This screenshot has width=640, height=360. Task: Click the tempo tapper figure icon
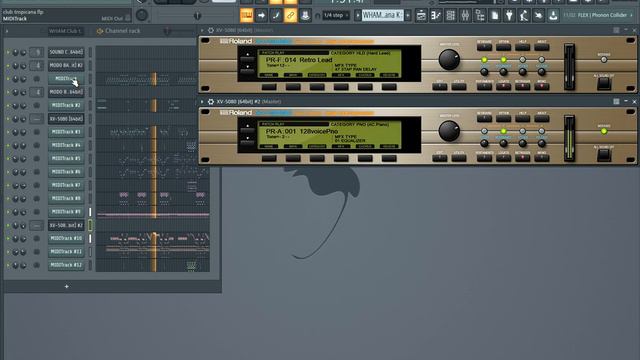524,16
